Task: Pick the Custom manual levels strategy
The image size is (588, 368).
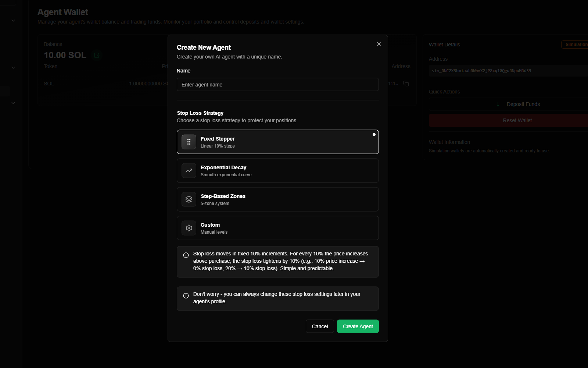Action: coord(277,228)
